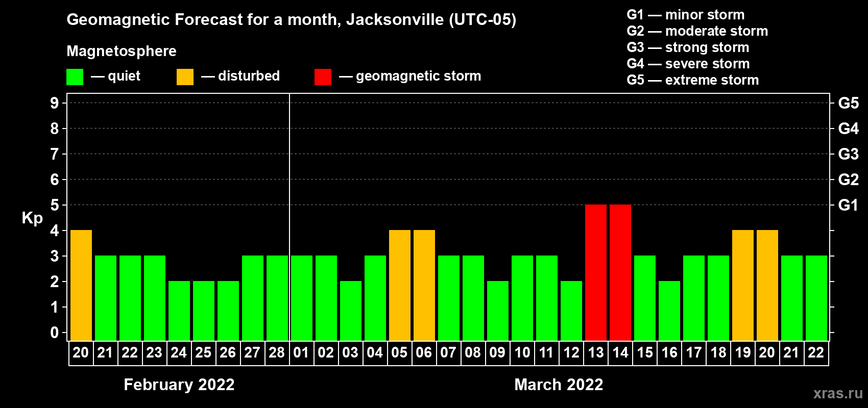Click the chart title mentioning Jacksonville
The height and width of the screenshot is (408, 868).
(x=292, y=20)
